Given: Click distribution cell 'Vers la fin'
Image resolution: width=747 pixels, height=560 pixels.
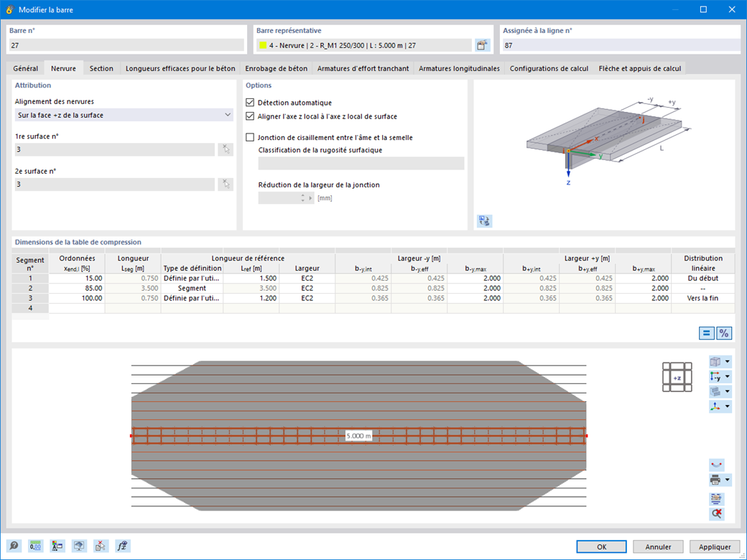Looking at the screenshot, I should [702, 298].
